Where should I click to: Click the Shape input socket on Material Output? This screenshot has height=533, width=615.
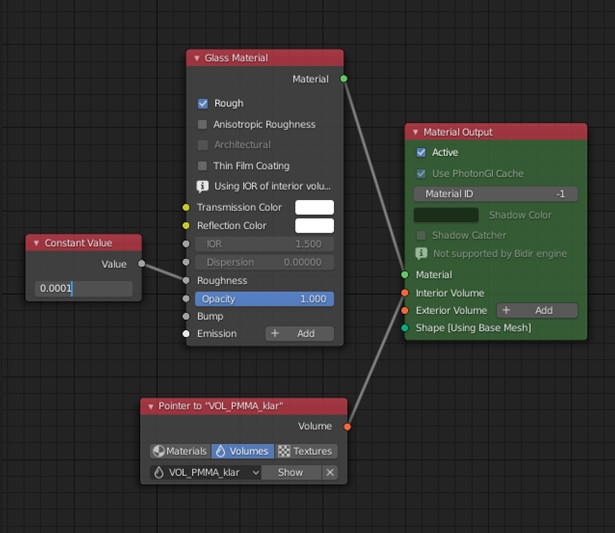[405, 327]
